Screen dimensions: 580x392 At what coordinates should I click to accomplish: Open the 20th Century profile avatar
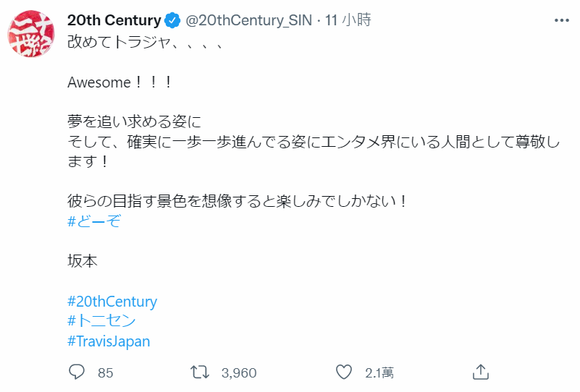point(31,33)
